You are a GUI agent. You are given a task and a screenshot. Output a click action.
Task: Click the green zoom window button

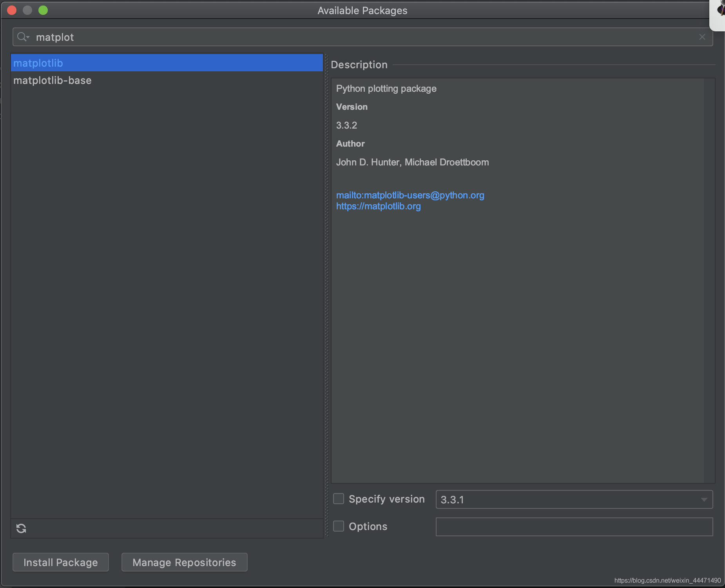click(x=43, y=10)
